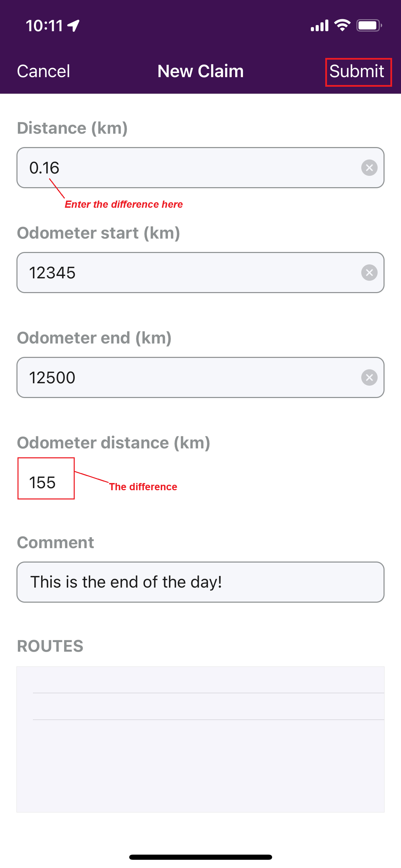Submit the new claim
401x868 pixels.
pyautogui.click(x=357, y=72)
